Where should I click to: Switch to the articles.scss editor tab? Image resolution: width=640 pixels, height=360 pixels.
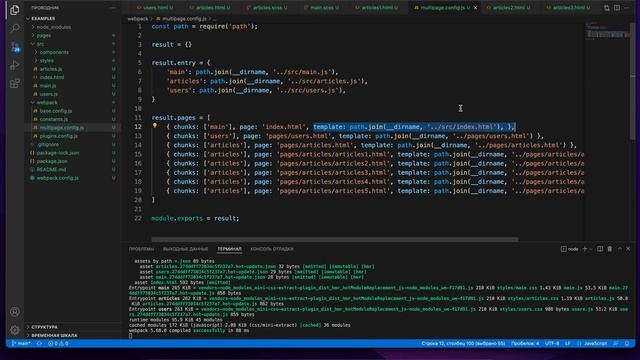(x=267, y=8)
